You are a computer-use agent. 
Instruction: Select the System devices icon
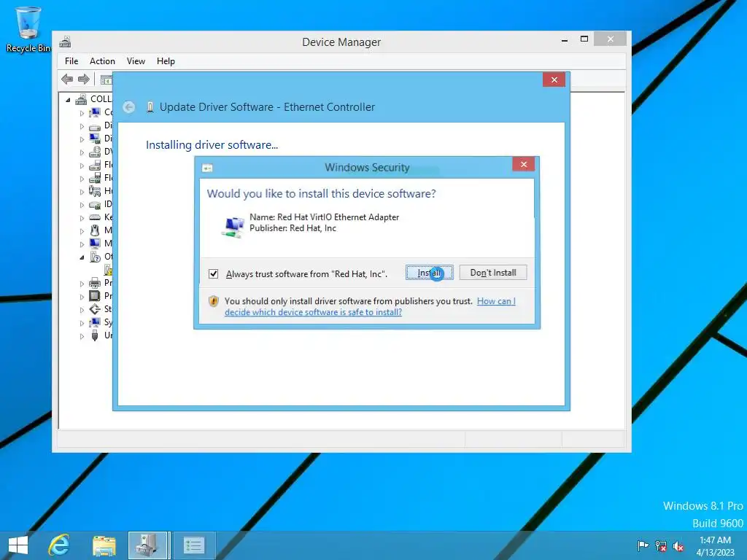[x=95, y=322]
